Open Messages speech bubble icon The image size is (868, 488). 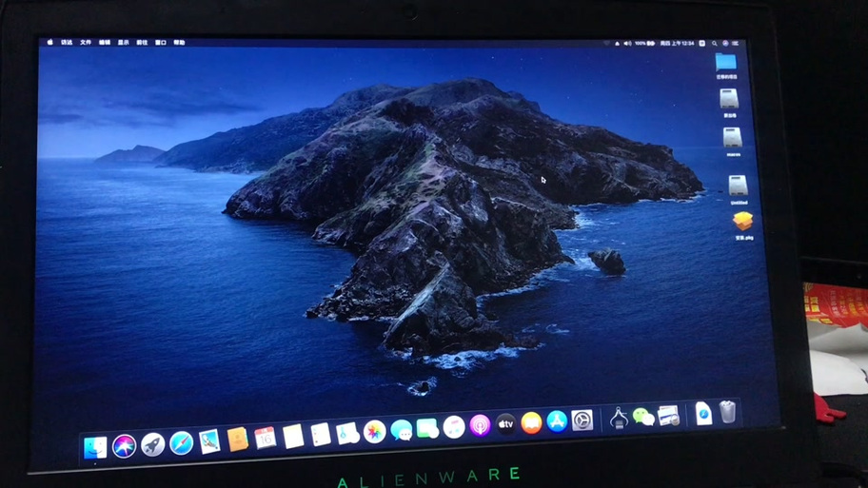[x=401, y=430]
